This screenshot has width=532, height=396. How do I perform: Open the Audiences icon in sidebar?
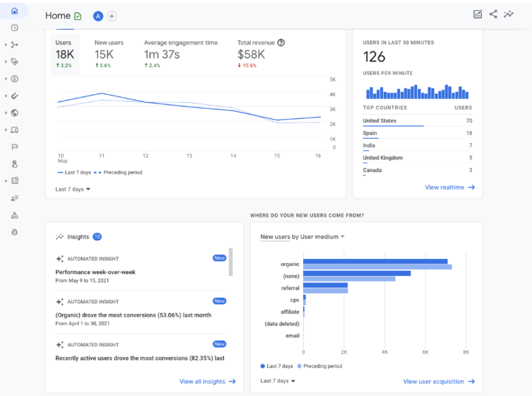tap(14, 198)
